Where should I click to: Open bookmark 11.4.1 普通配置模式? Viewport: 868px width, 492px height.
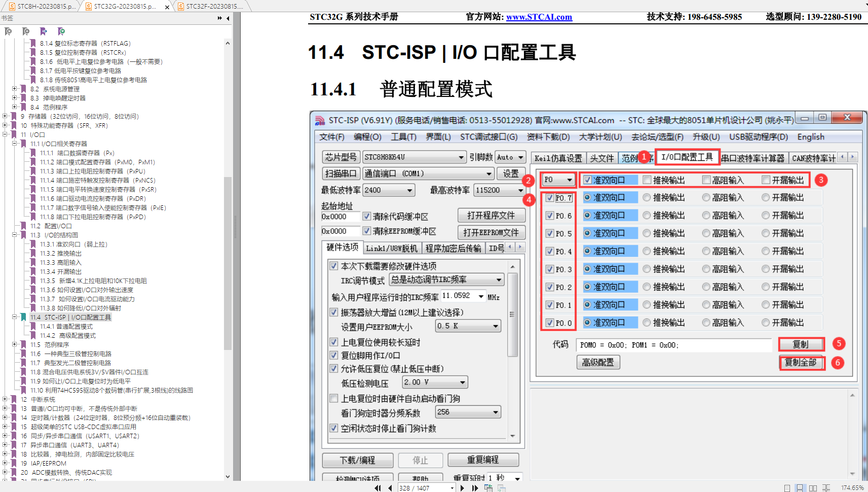click(x=66, y=327)
